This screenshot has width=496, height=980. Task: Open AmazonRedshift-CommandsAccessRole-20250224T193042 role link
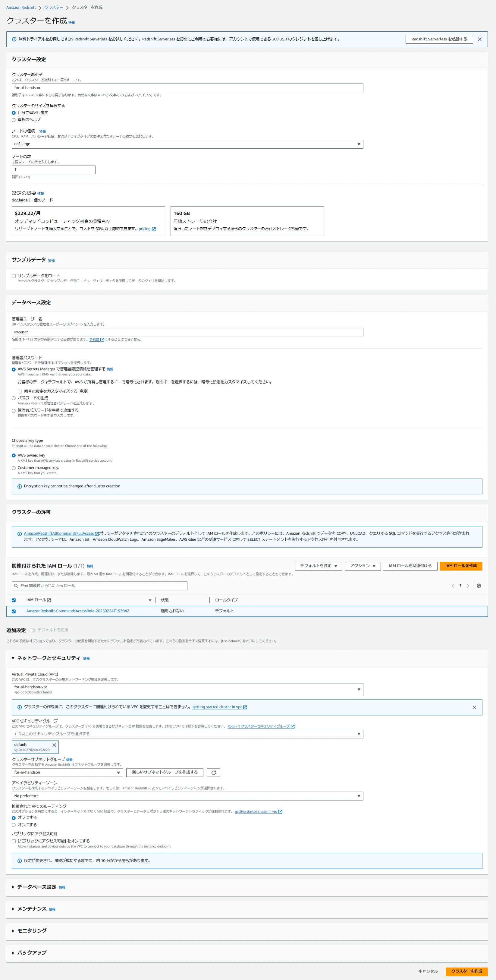coord(77,611)
